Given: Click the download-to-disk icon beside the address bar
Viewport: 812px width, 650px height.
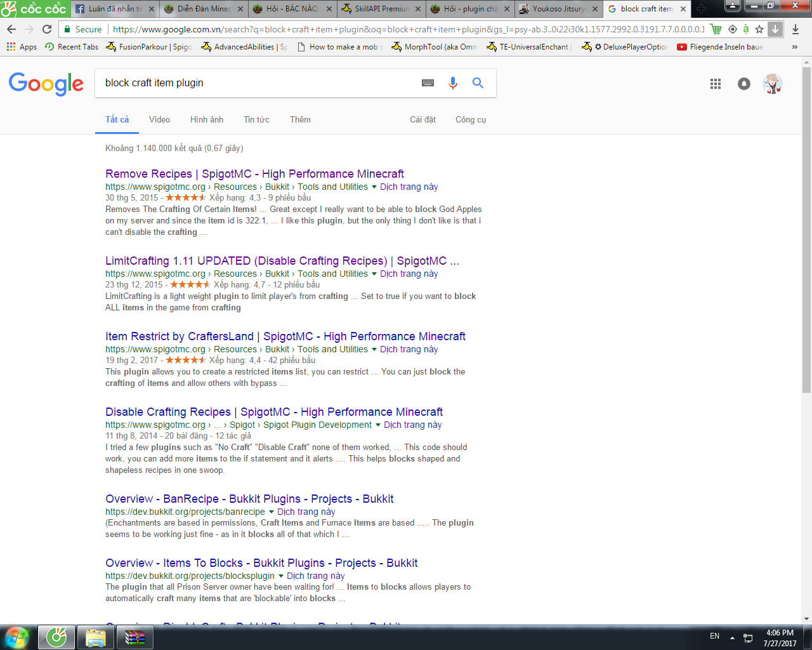Looking at the screenshot, I should (x=796, y=29).
